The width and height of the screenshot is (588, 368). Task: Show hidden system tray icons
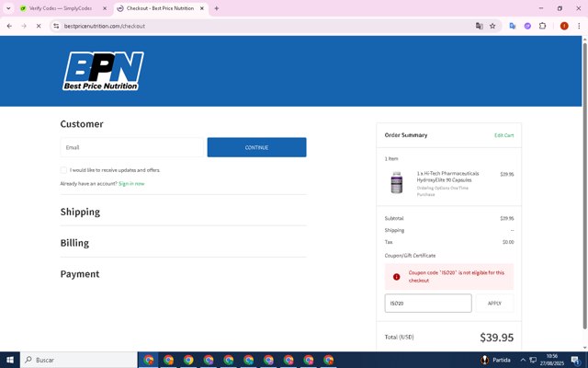click(523, 360)
